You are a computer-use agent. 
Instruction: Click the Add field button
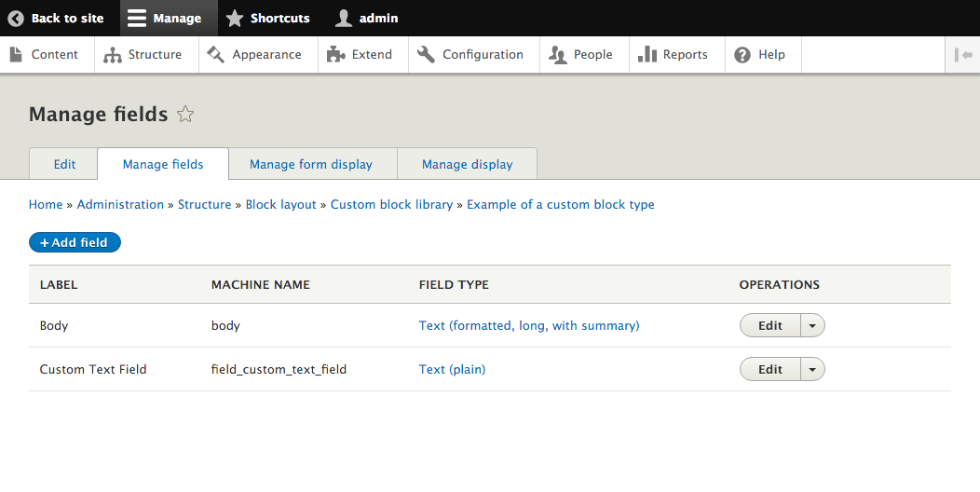[75, 242]
